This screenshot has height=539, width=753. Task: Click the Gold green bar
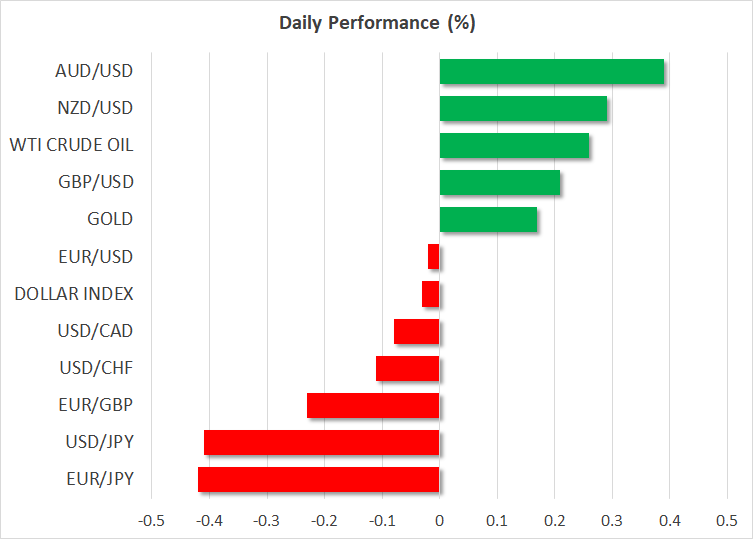488,220
